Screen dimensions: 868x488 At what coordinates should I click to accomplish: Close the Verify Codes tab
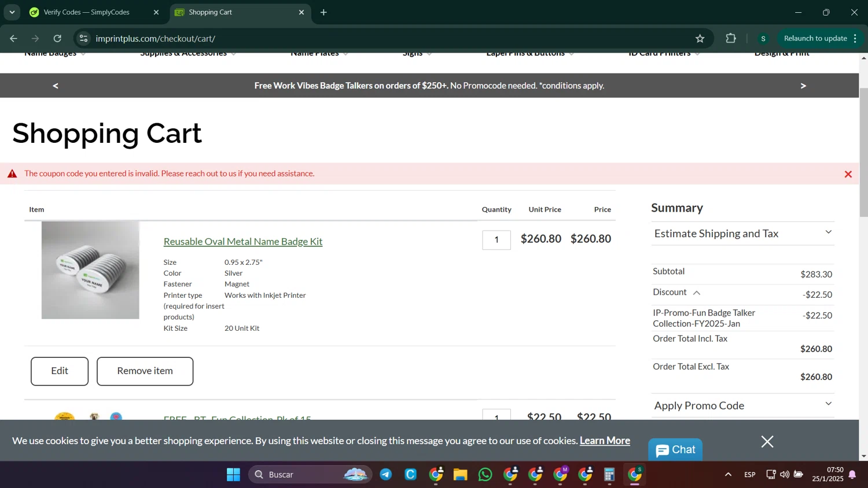(156, 12)
